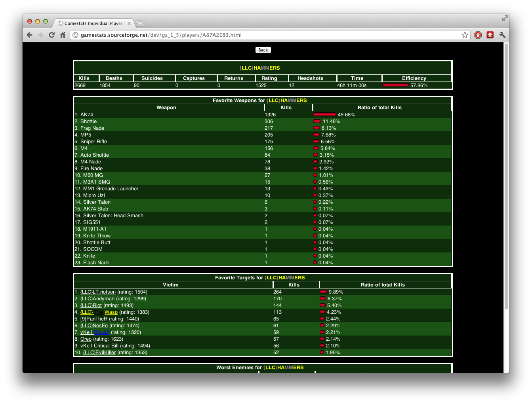Click the red square extension icon
Viewport: 532px width, 404px height.
tap(490, 35)
